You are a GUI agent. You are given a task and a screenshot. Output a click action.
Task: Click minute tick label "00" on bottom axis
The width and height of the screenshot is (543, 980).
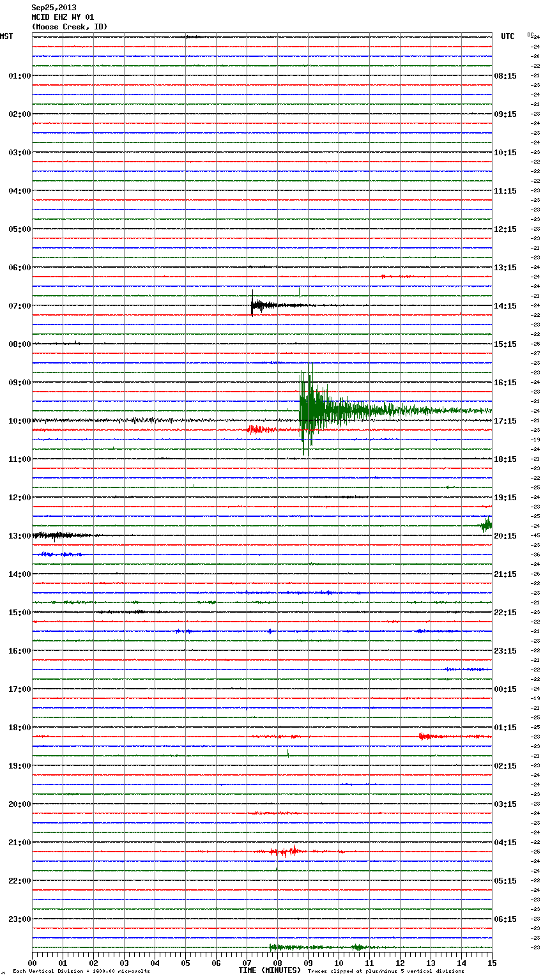(x=33, y=963)
